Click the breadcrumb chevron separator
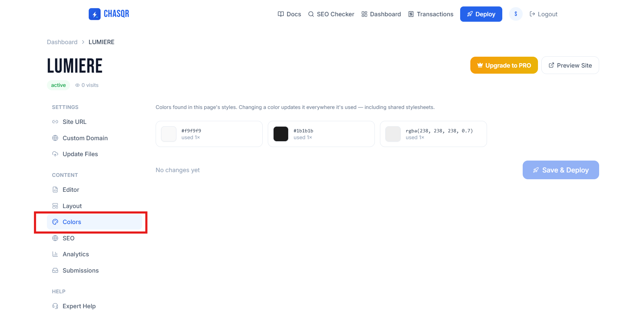The width and height of the screenshot is (644, 314). (x=83, y=42)
